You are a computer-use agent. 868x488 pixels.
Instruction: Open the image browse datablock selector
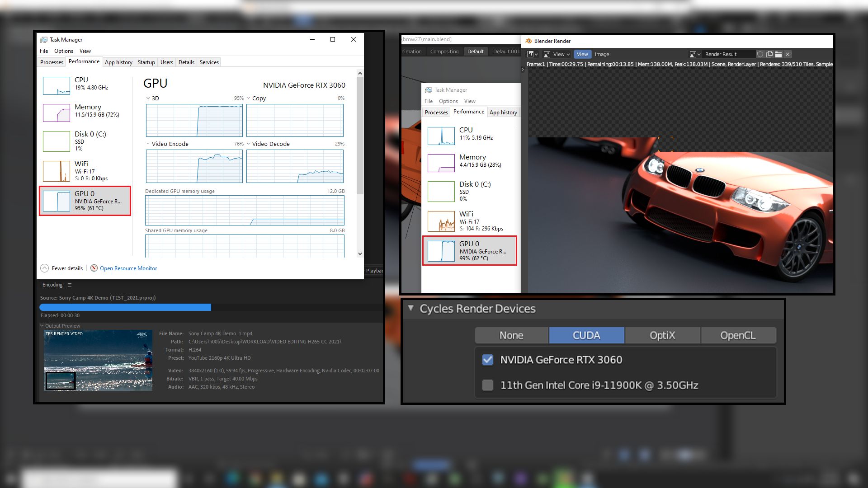coord(696,54)
